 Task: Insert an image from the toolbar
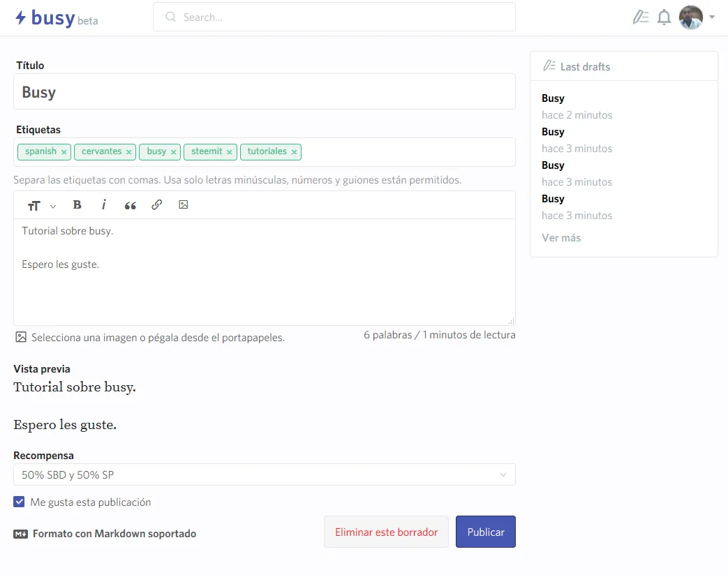coord(184,204)
